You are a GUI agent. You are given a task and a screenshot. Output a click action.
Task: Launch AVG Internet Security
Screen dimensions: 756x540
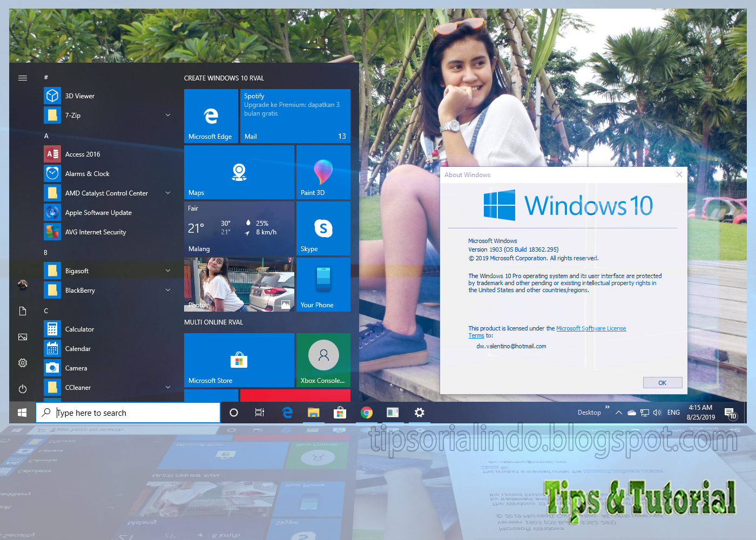pyautogui.click(x=108, y=232)
